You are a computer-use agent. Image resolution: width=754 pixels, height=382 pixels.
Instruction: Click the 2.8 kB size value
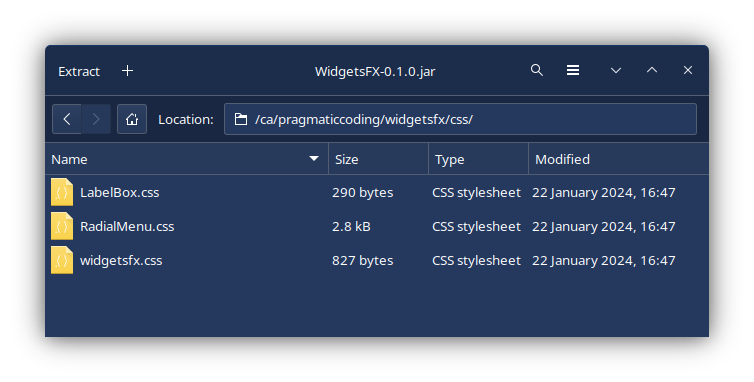point(352,227)
